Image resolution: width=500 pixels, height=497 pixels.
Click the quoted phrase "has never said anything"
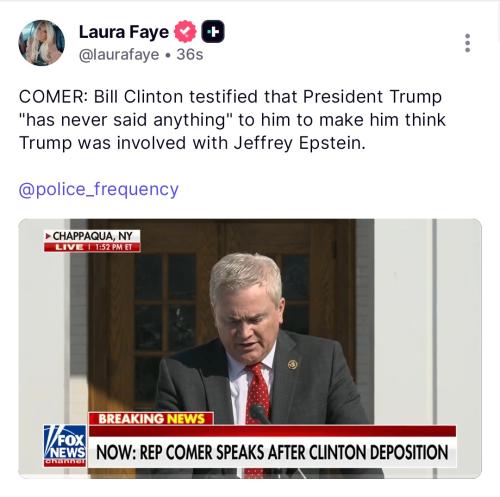coord(125,120)
